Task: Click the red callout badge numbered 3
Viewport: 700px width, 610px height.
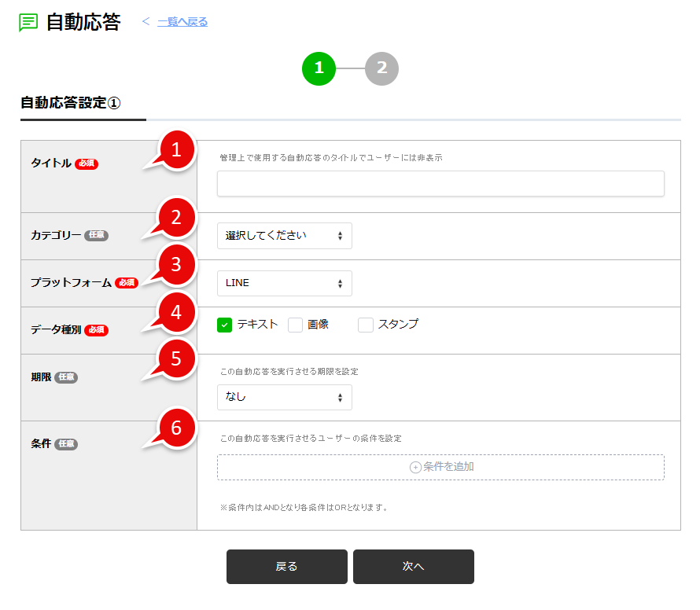Action: pyautogui.click(x=176, y=265)
